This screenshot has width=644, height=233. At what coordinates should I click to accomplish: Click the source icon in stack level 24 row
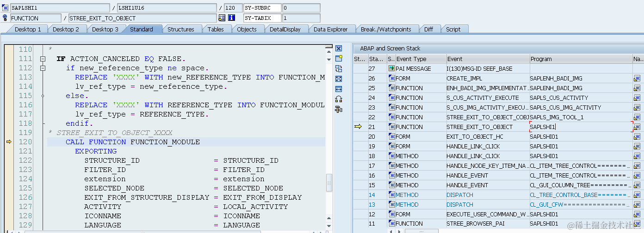391,98
